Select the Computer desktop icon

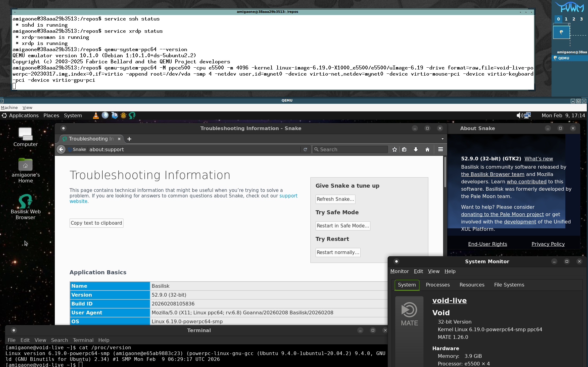tap(25, 137)
